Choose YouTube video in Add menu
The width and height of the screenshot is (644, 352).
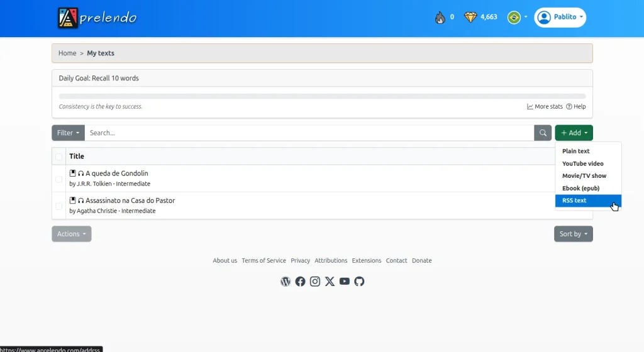(x=582, y=163)
